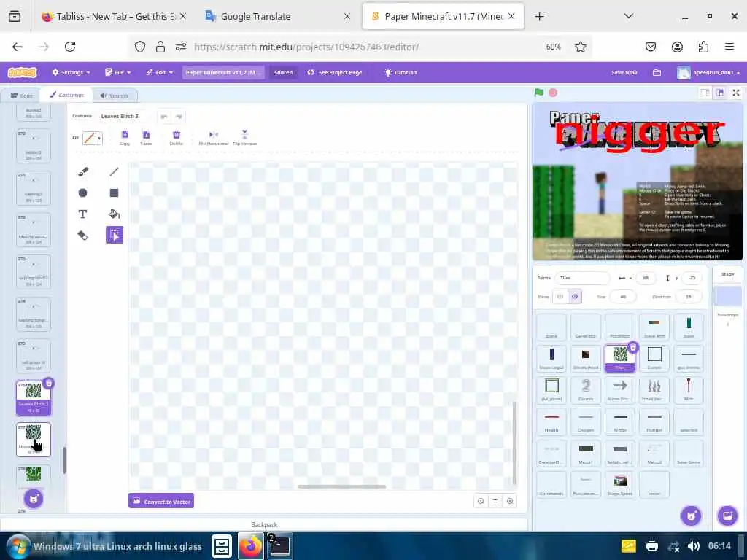Select the Health sprite
This screenshot has width=747, height=560.
551,421
